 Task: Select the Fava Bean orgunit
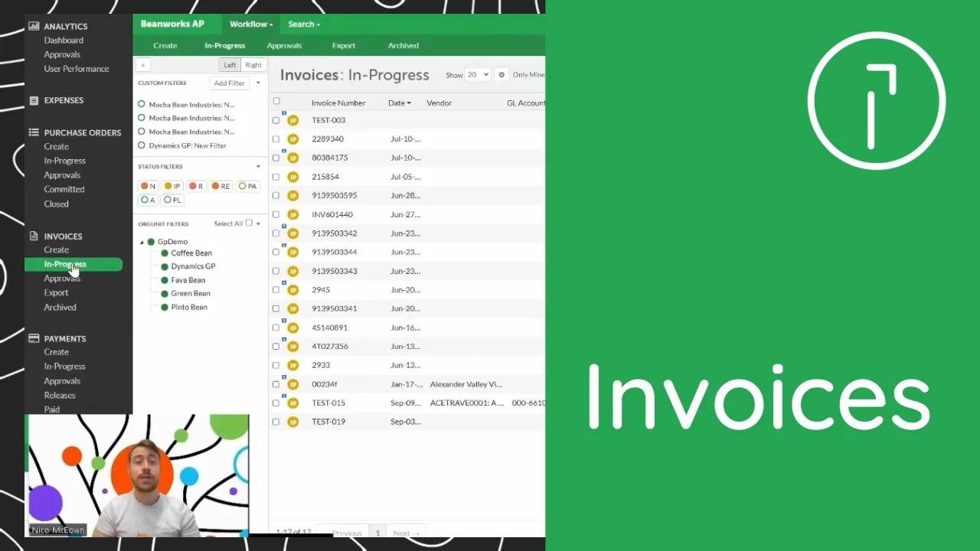pyautogui.click(x=188, y=280)
